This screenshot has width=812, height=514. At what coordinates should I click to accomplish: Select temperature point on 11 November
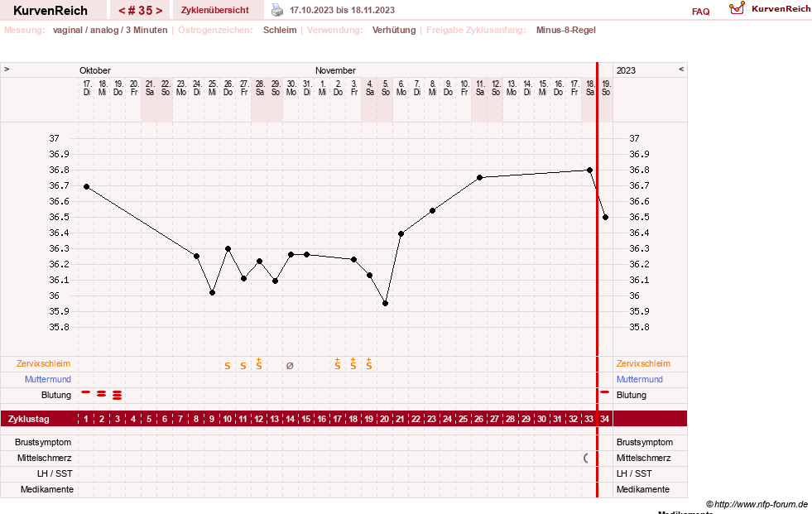(479, 178)
